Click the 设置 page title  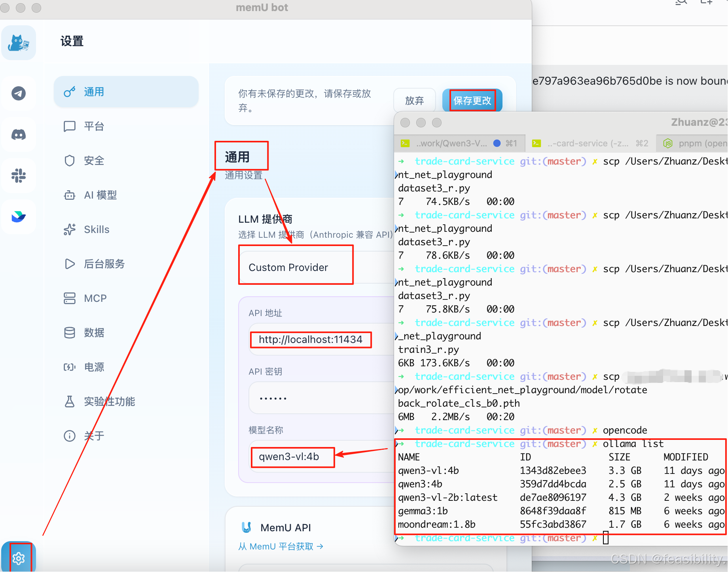[72, 41]
